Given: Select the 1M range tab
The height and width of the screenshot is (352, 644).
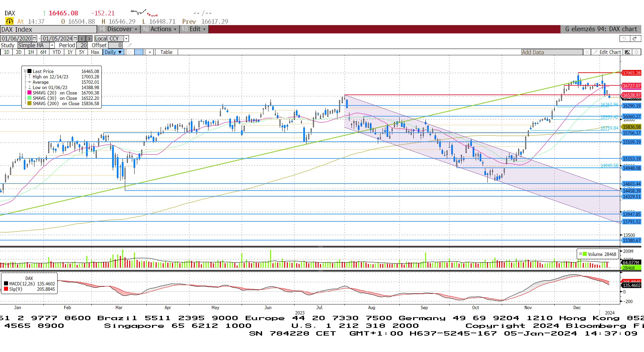Looking at the screenshot, I should pos(31,52).
